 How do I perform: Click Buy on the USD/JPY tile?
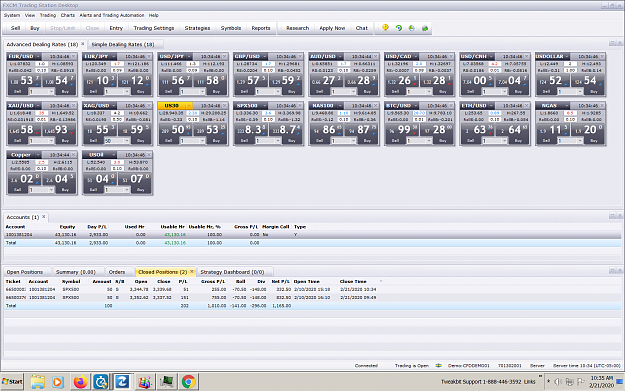pyautogui.click(x=216, y=92)
